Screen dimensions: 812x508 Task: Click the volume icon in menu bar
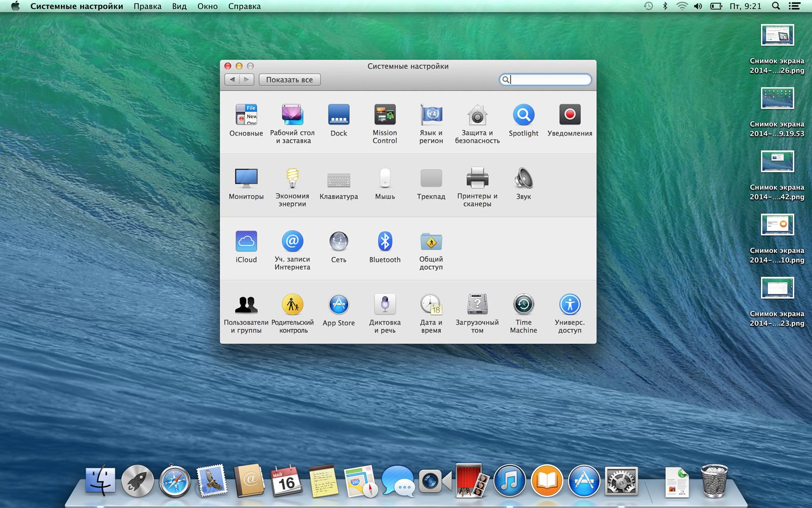[698, 6]
